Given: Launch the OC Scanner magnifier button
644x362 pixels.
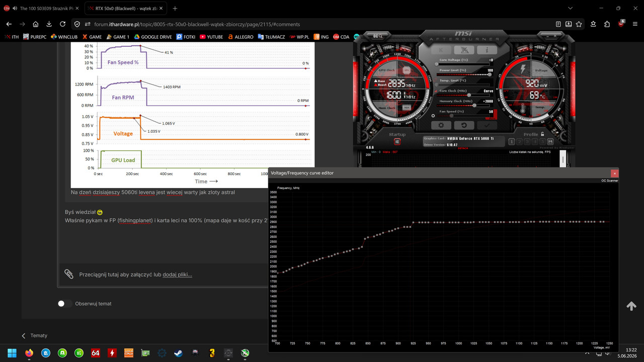Looking at the screenshot, I should 378,36.
